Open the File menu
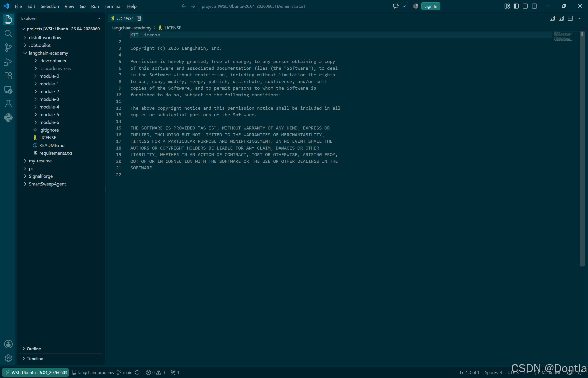 [x=18, y=6]
